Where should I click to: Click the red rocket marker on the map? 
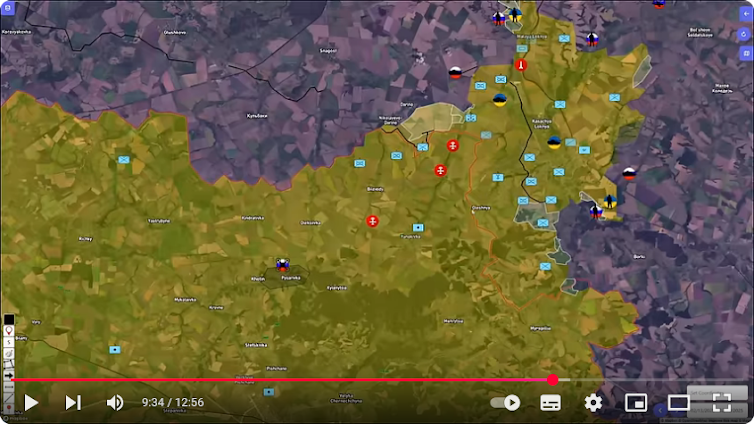click(520, 65)
